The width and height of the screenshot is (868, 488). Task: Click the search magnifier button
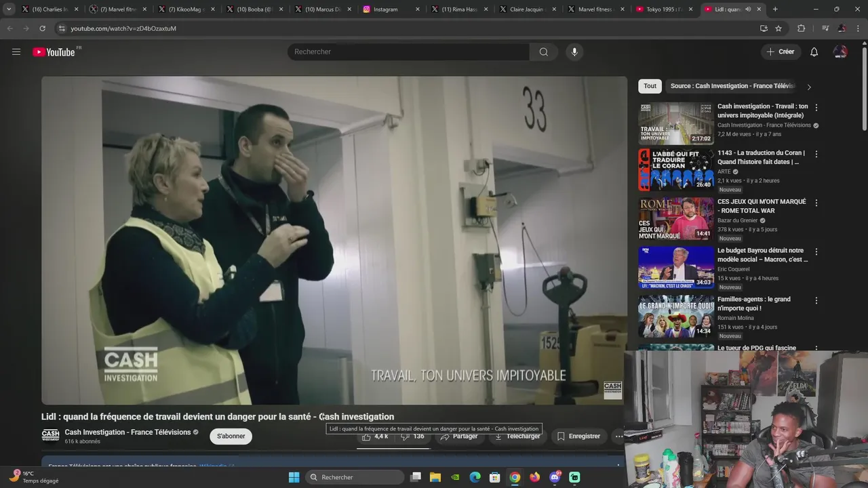tap(544, 52)
